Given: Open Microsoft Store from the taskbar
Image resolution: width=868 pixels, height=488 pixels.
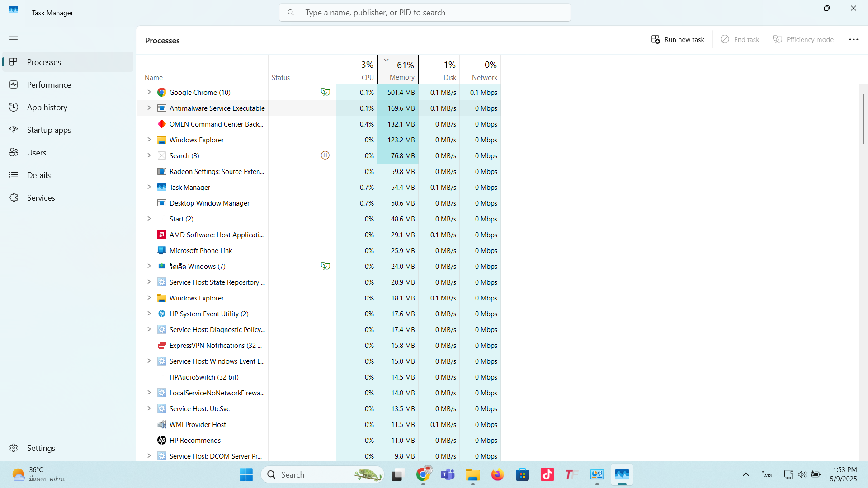Looking at the screenshot, I should click(522, 474).
